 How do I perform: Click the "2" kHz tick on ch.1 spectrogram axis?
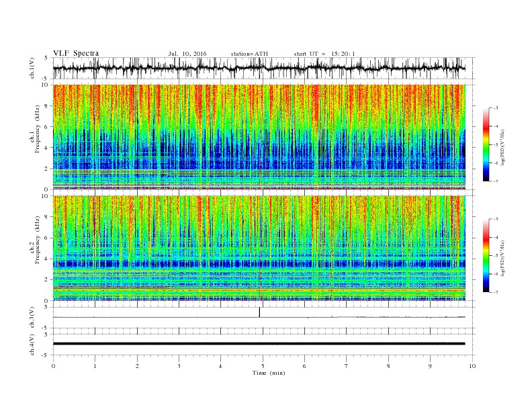click(47, 169)
